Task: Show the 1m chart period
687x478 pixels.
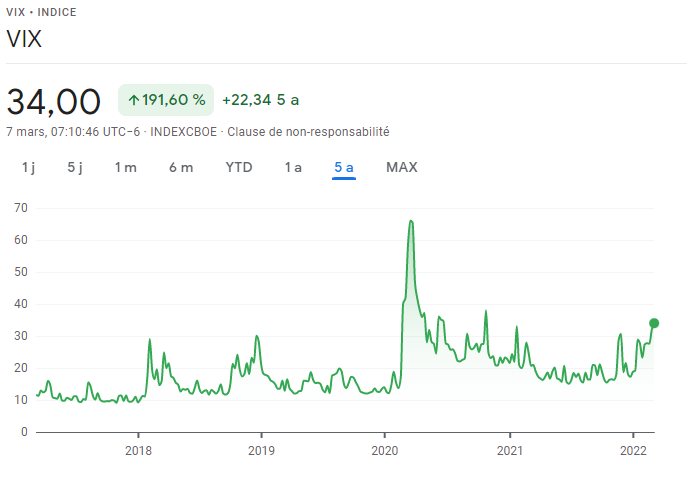Action: coord(125,167)
